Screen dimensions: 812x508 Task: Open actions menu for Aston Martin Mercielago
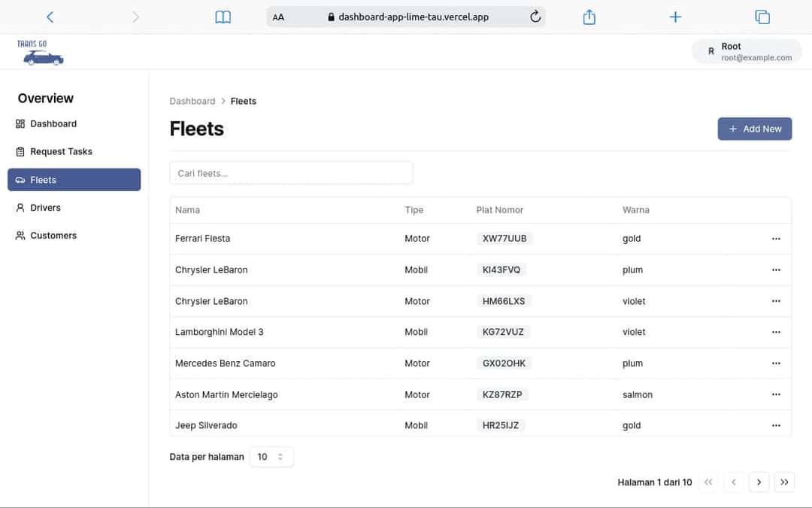(776, 394)
